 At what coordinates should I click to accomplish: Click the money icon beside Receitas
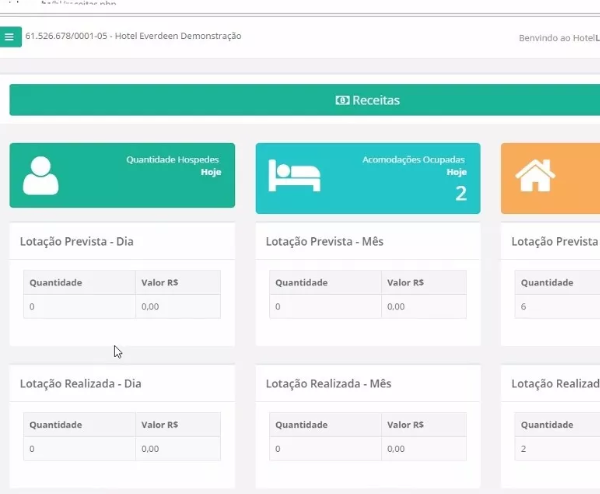pos(342,100)
